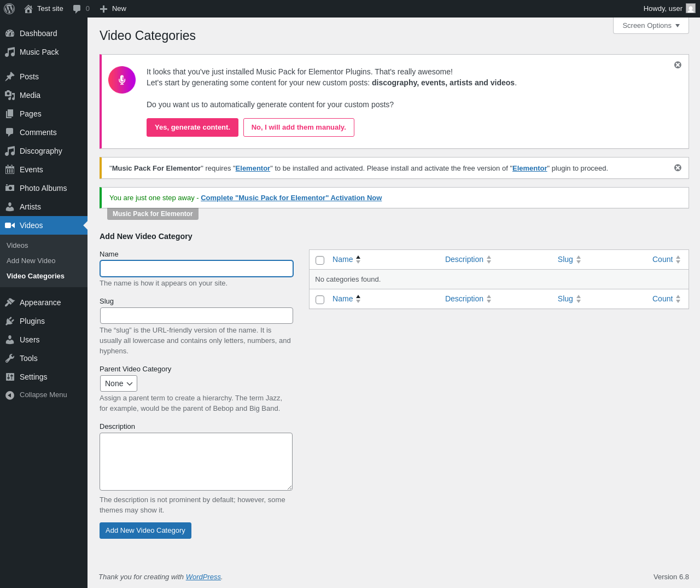Click the Plugins plug icon
The image size is (700, 588).
point(10,321)
